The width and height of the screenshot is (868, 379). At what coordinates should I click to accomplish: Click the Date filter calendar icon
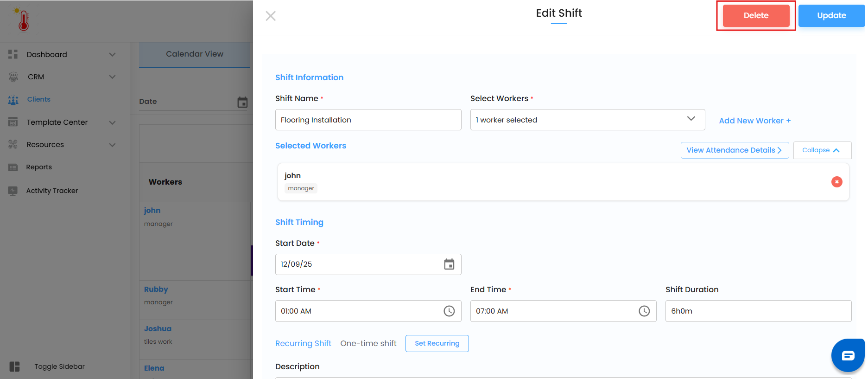point(242,102)
